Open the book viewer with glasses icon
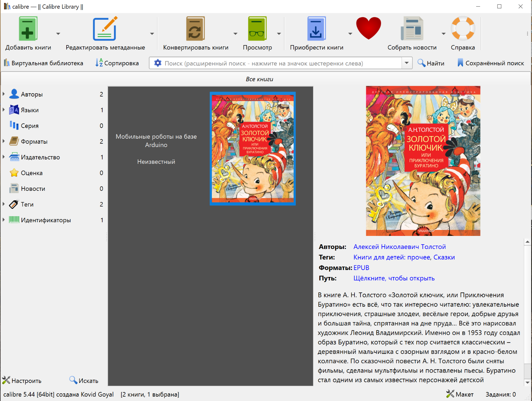Viewport: 532px width, 401px height. (257, 29)
